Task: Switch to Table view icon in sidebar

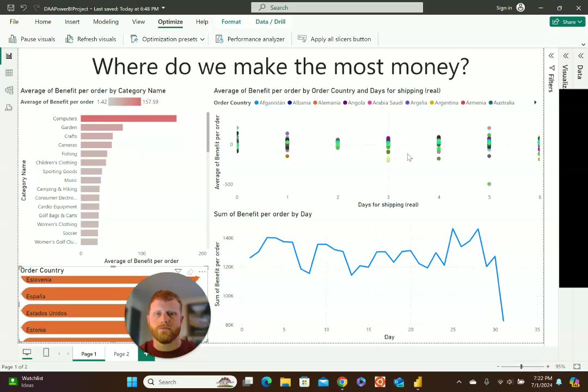Action: click(x=9, y=73)
